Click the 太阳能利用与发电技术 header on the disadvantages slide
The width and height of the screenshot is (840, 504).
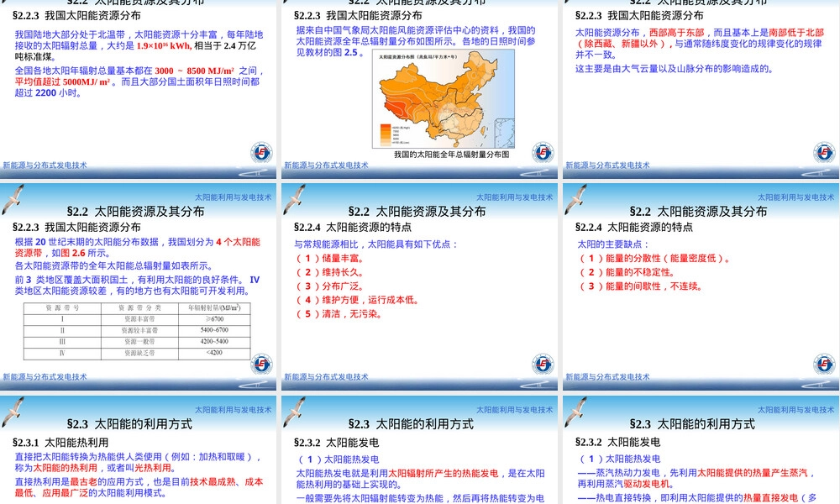796,197
